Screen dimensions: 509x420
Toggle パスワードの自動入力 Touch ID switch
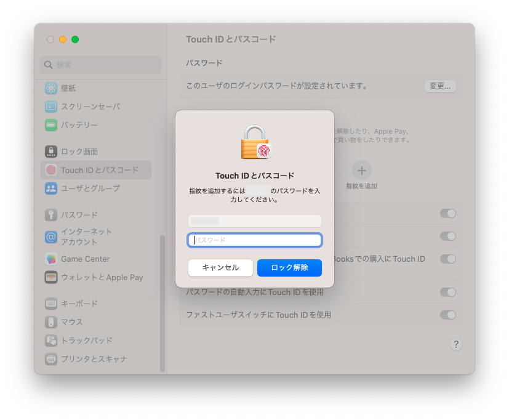447,292
